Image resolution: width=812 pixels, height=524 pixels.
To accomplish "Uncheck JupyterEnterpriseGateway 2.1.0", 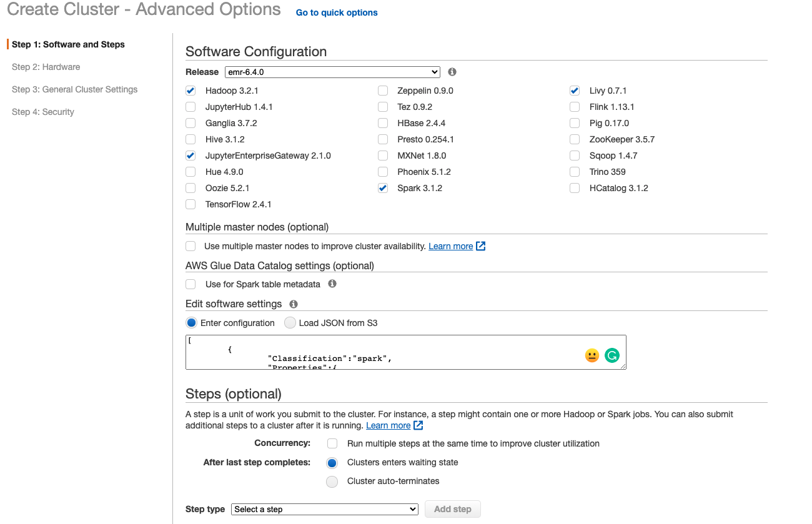I will pyautogui.click(x=191, y=156).
